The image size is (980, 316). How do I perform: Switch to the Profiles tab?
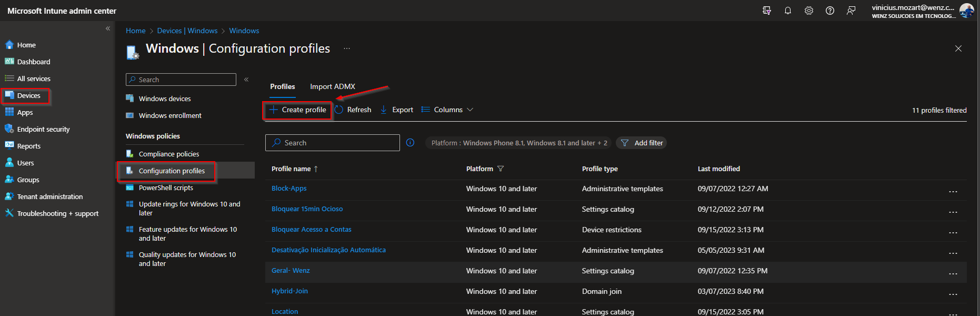coord(283,86)
